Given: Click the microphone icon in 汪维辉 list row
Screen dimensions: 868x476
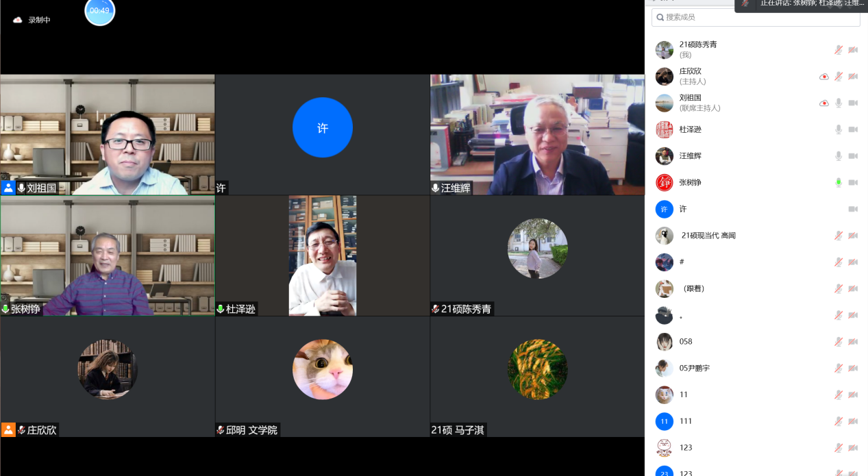Looking at the screenshot, I should pyautogui.click(x=838, y=156).
